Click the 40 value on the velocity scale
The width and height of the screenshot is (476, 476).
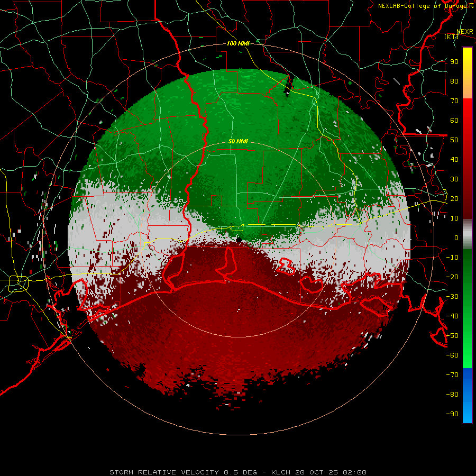454,159
